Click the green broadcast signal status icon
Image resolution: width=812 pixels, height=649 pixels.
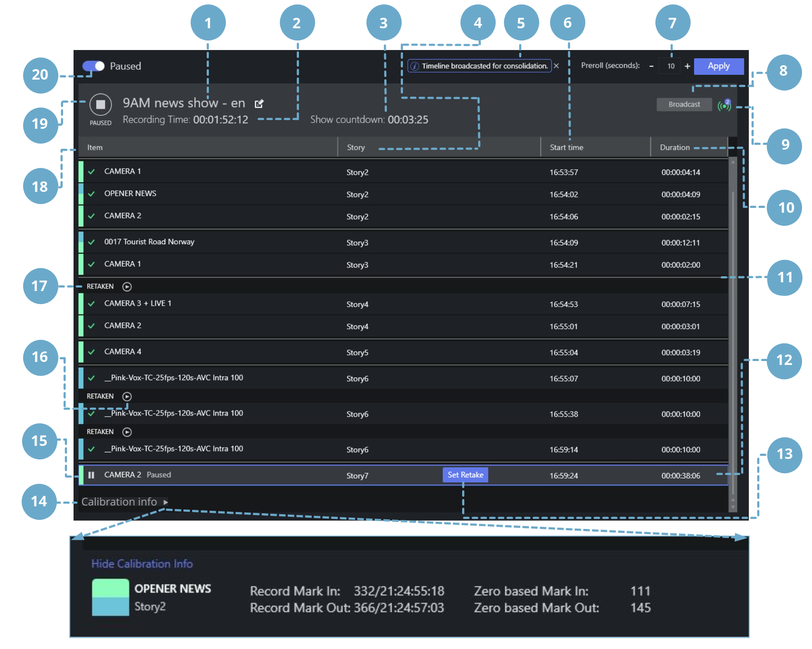tap(724, 105)
